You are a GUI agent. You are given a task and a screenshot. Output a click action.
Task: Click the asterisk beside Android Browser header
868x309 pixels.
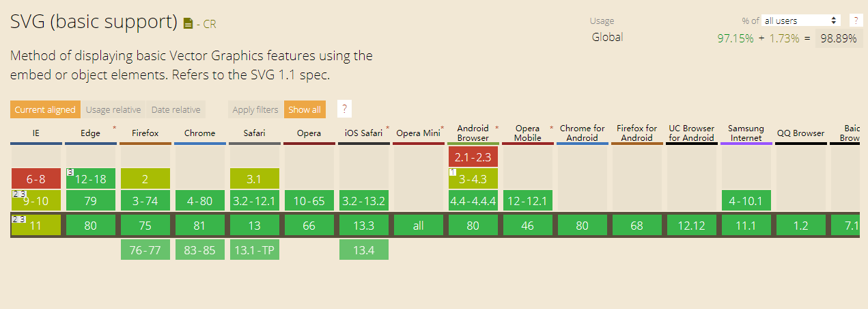click(x=496, y=128)
